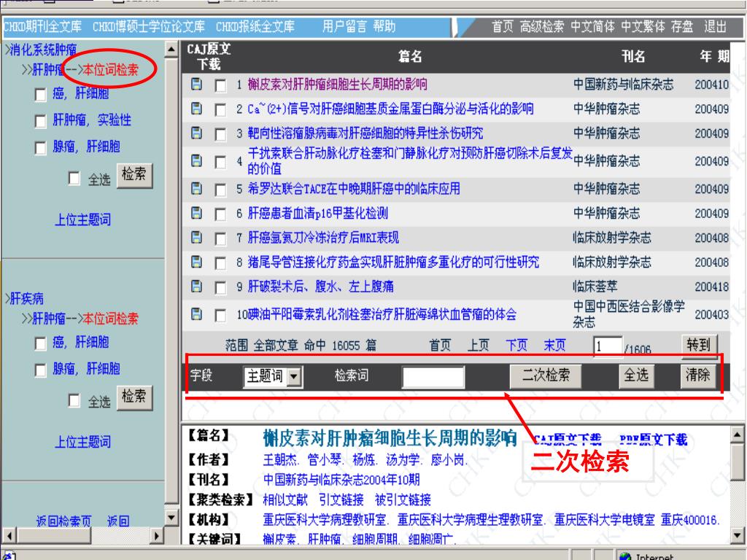This screenshot has width=747, height=560.
Task: Click 存盘 in top navigation
Action: (682, 27)
